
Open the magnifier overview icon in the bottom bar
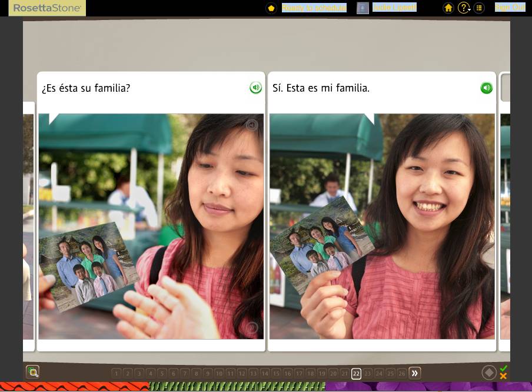(33, 372)
